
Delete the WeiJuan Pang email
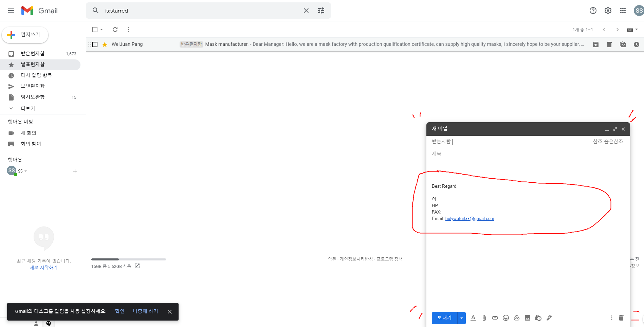click(609, 44)
